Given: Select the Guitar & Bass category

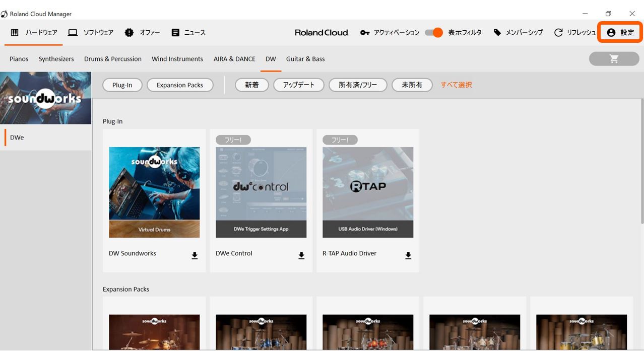Looking at the screenshot, I should point(305,59).
